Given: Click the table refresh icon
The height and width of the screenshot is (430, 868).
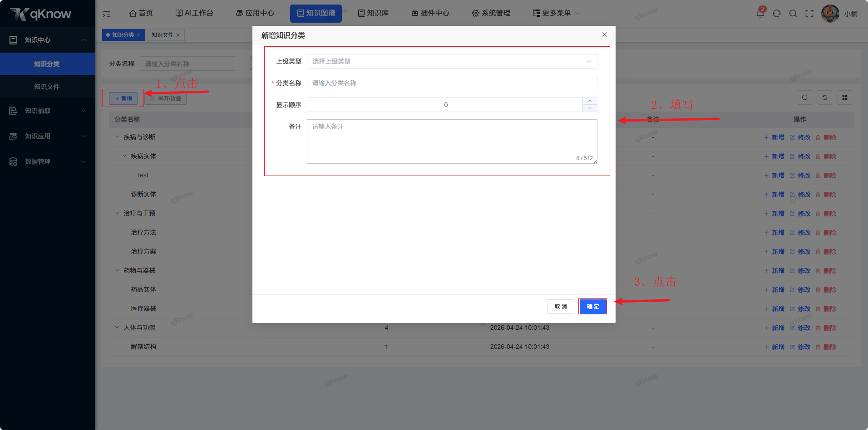Looking at the screenshot, I should [825, 98].
